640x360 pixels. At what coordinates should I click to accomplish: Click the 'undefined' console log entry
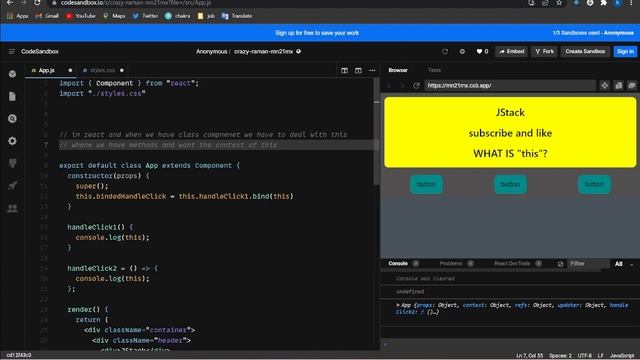410,291
